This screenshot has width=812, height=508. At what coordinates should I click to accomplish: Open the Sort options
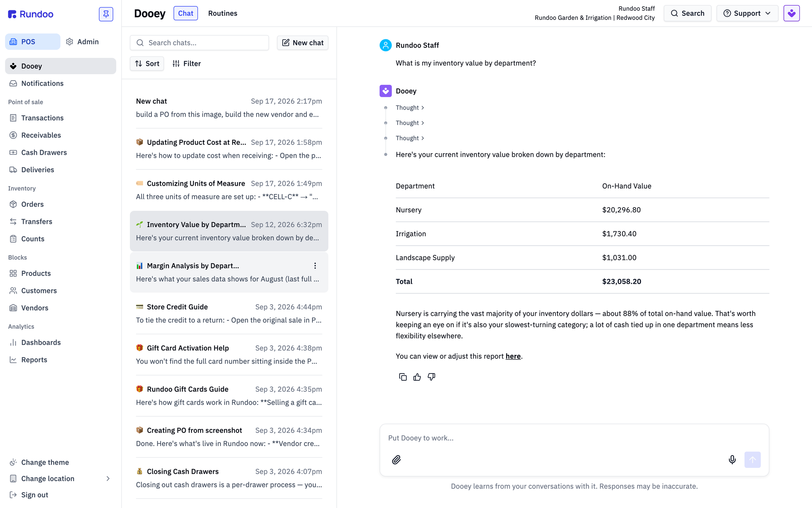point(147,63)
